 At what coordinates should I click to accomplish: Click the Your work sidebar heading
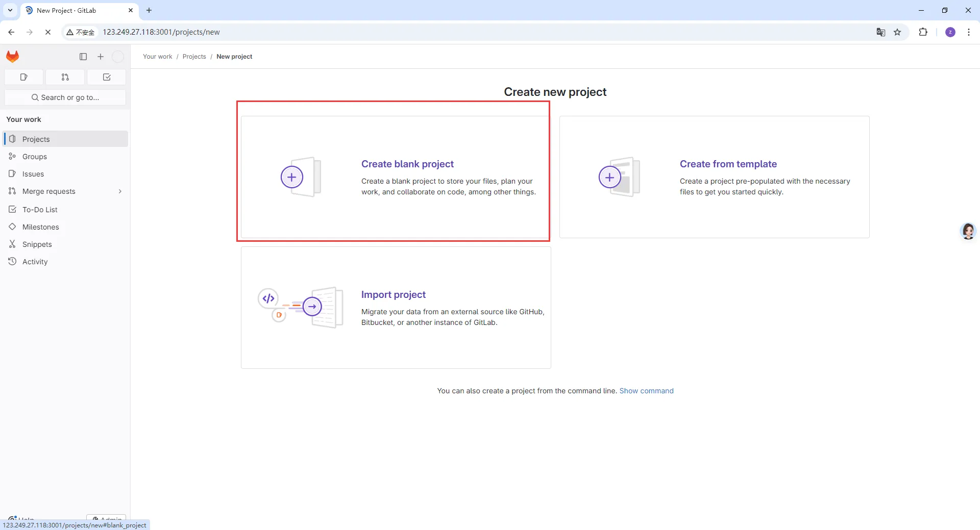pyautogui.click(x=23, y=119)
